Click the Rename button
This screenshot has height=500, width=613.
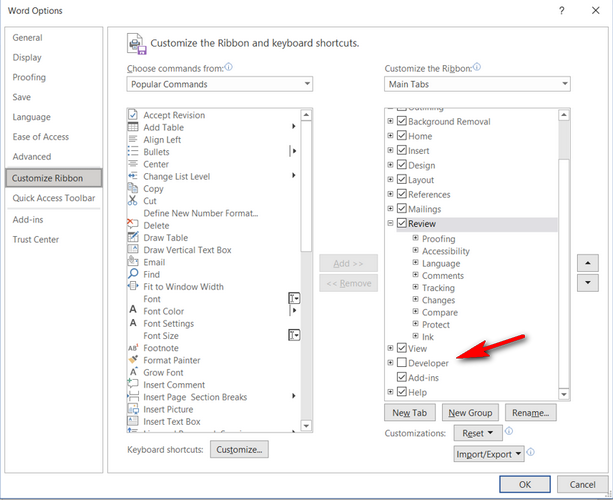click(531, 413)
